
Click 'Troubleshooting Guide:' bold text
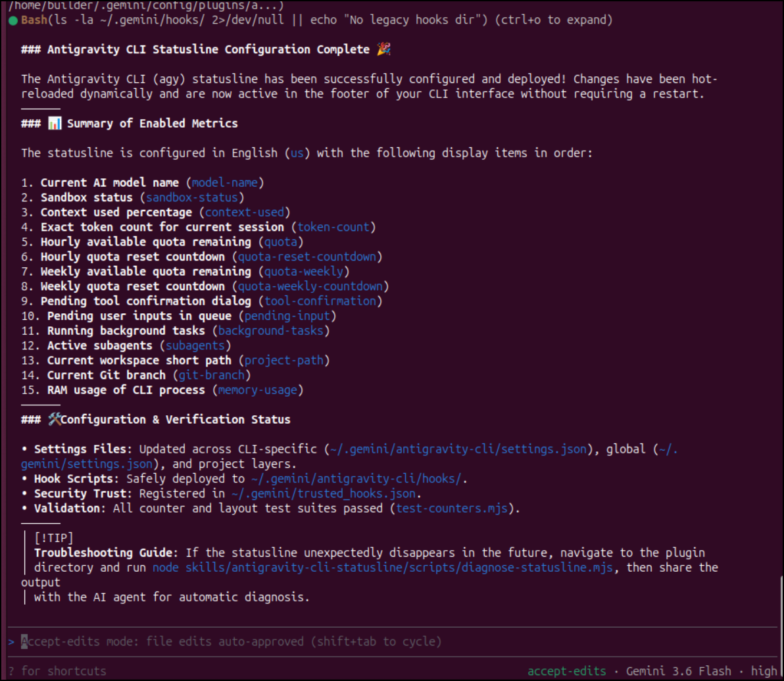[x=106, y=553]
